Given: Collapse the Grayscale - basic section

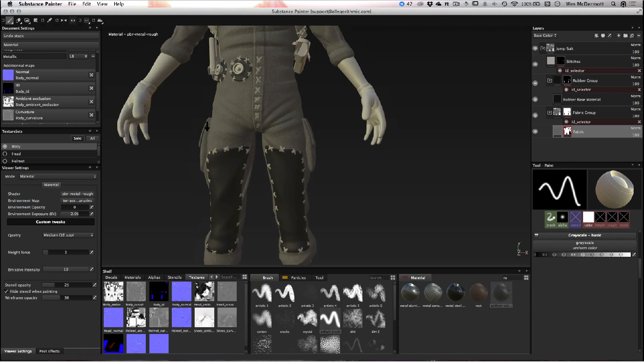Looking at the screenshot, I should 536,235.
